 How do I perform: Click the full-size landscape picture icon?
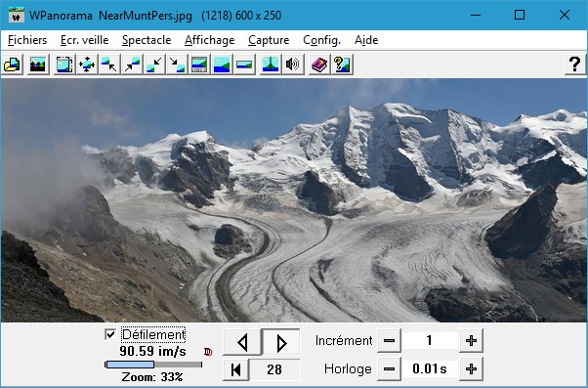pyautogui.click(x=222, y=65)
